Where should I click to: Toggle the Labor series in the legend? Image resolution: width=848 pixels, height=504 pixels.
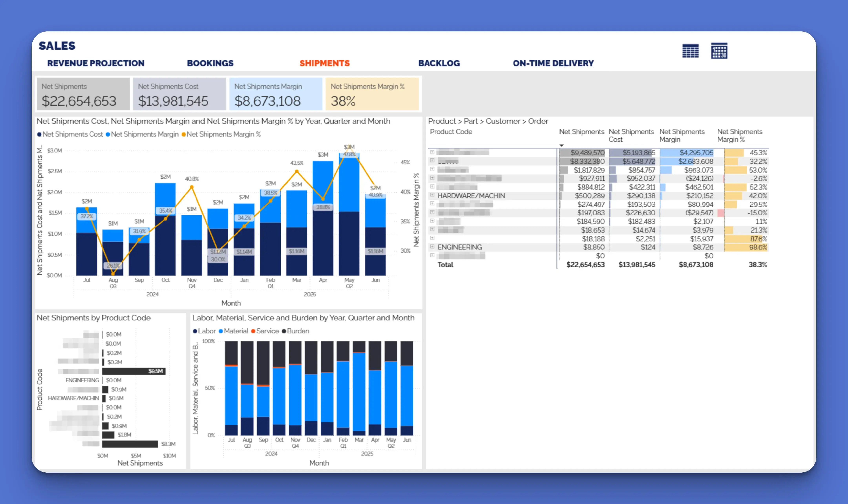tap(196, 331)
